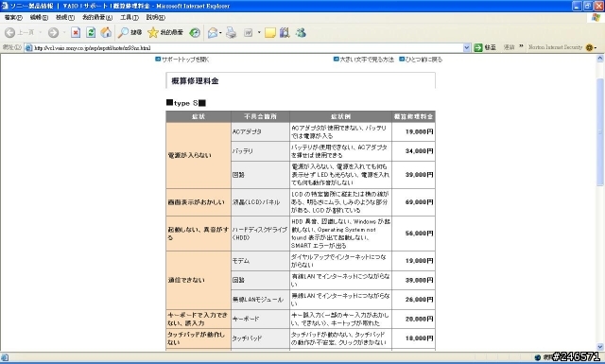
Task: Click the 20,000円 keyboard price
Action: [x=419, y=320]
